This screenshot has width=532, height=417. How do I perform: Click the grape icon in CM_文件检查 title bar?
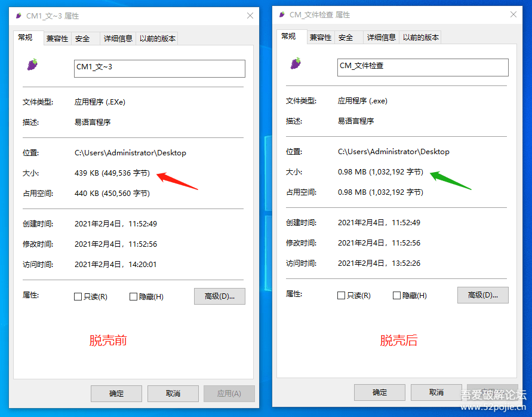point(282,15)
